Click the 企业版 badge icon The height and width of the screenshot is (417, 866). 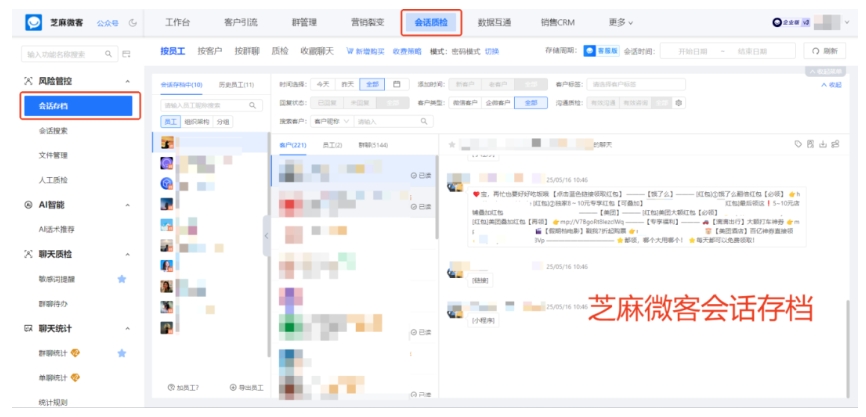[791, 23]
